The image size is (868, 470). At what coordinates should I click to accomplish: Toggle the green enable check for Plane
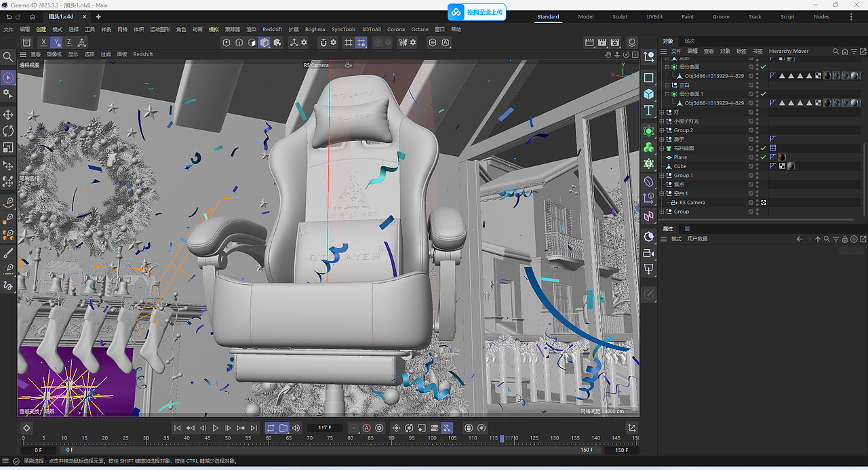pyautogui.click(x=763, y=157)
